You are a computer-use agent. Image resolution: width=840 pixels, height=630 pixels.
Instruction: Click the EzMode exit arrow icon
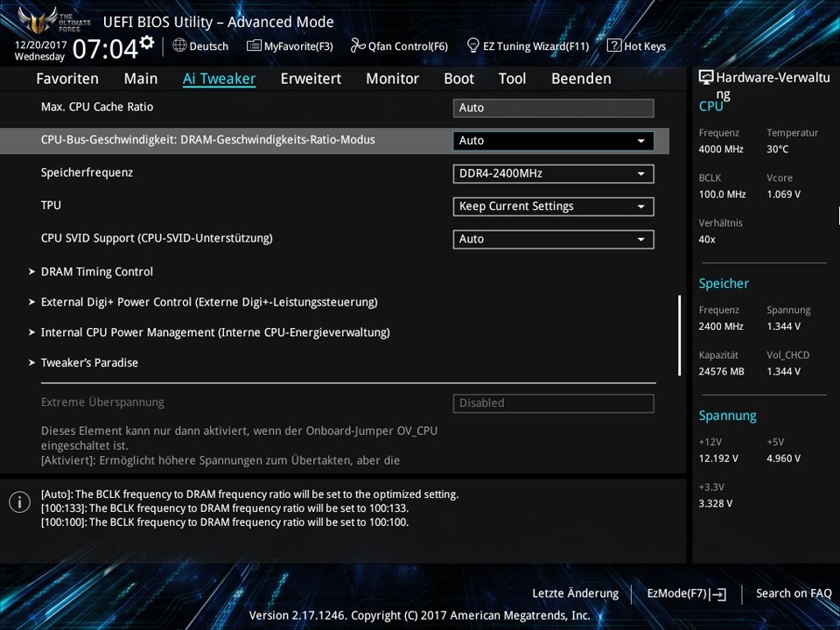[x=719, y=593]
